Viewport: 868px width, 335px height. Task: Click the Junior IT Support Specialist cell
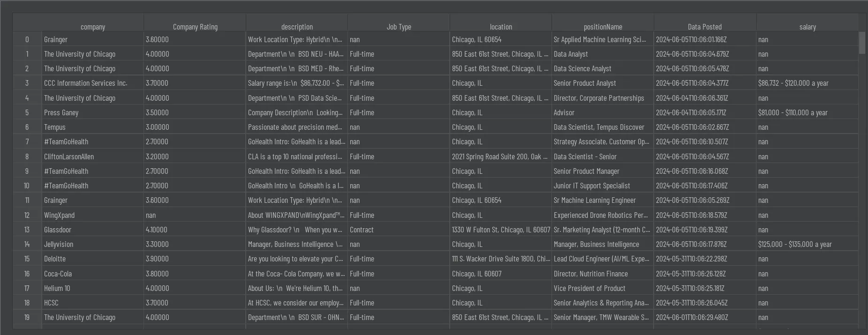click(x=603, y=186)
